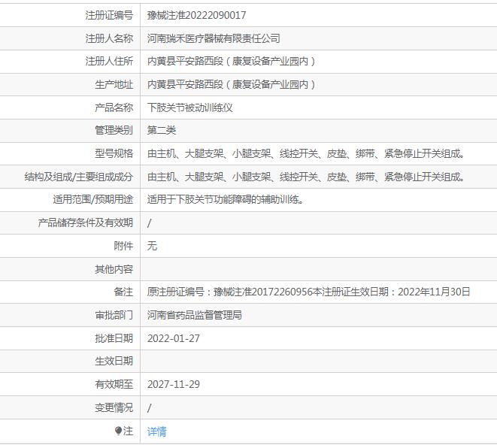Click the 附件 value 无

[152, 246]
